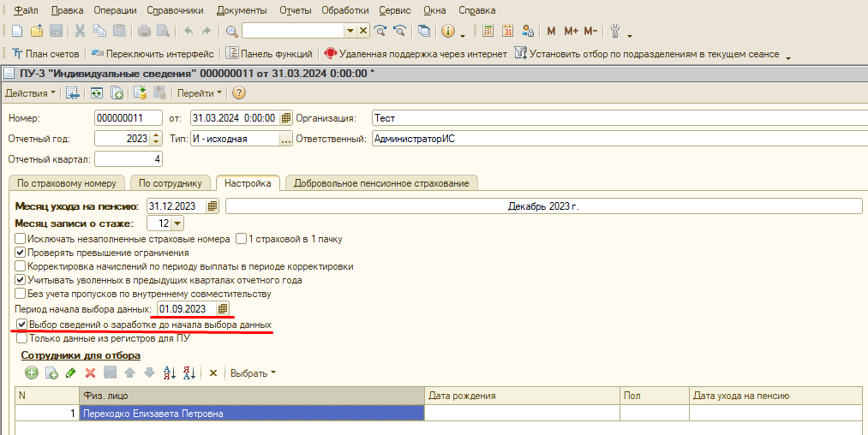Expand Месяц записи о стаже dropdown
This screenshot has width=868, height=435.
click(x=177, y=223)
